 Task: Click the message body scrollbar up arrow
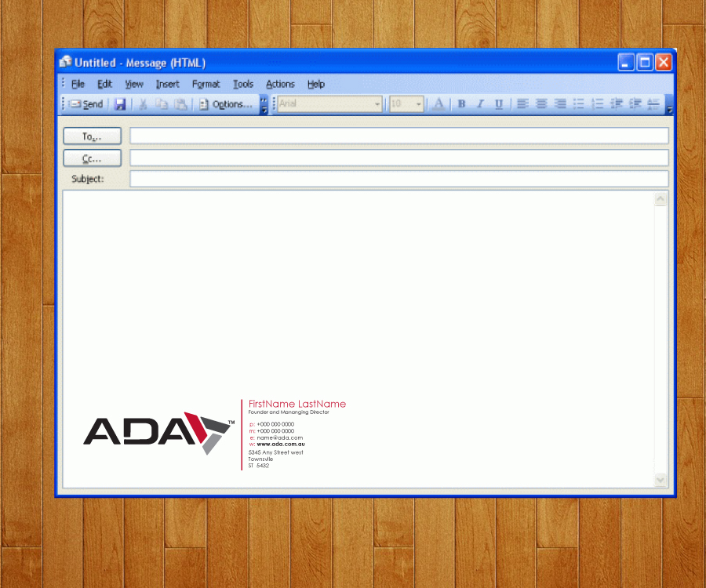coord(660,199)
